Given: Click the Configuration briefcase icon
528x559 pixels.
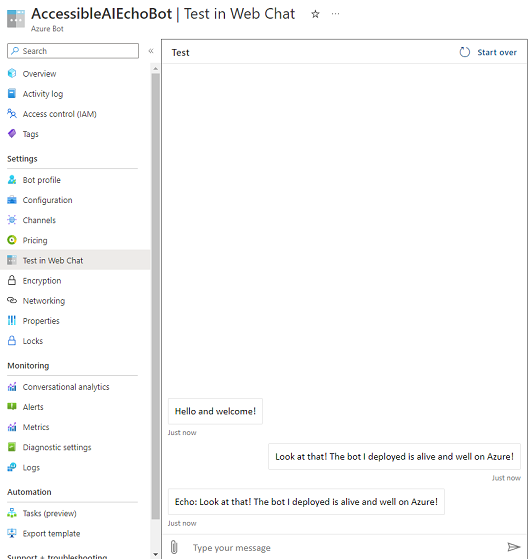Looking at the screenshot, I should (12, 200).
